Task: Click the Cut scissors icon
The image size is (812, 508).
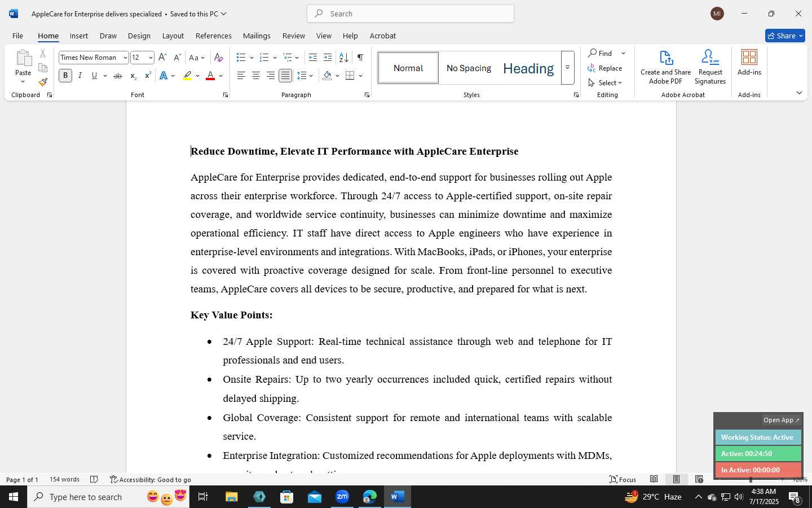Action: [43, 54]
